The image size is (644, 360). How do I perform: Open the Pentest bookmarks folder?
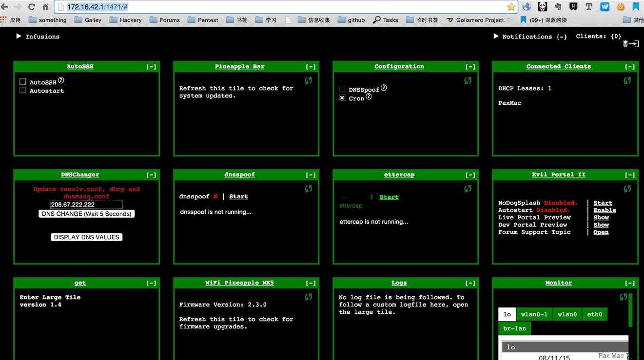click(x=203, y=20)
